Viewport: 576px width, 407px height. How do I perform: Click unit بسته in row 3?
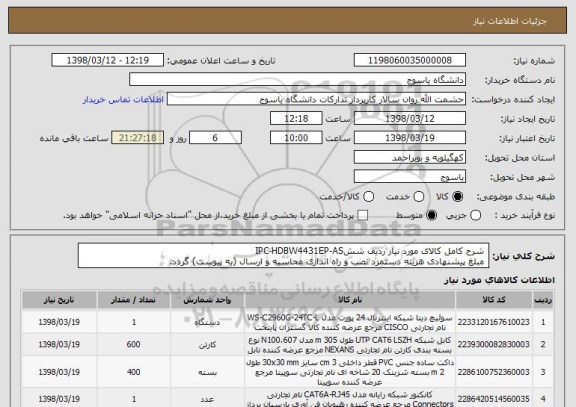(207, 372)
